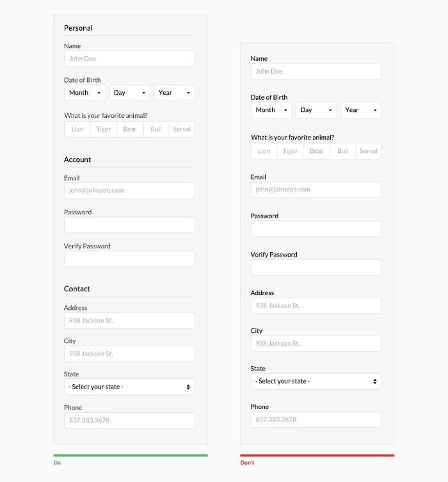This screenshot has width=448, height=482.
Task: Click the City field in left form
Action: [130, 354]
